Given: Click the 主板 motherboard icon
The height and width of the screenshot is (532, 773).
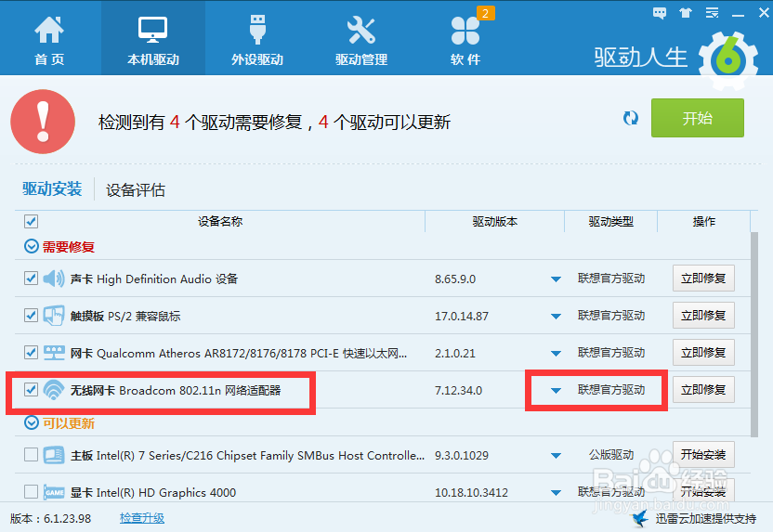Looking at the screenshot, I should pos(54,455).
